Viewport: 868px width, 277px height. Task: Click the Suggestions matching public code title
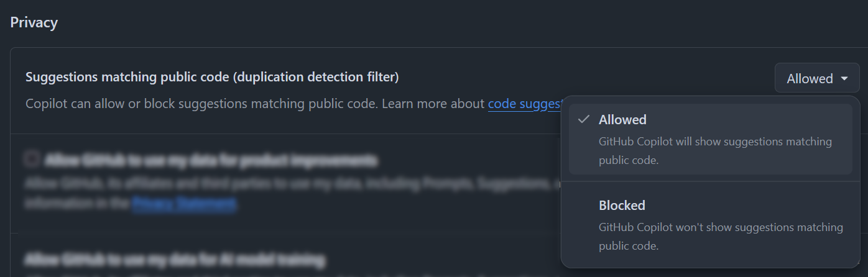pyautogui.click(x=212, y=77)
